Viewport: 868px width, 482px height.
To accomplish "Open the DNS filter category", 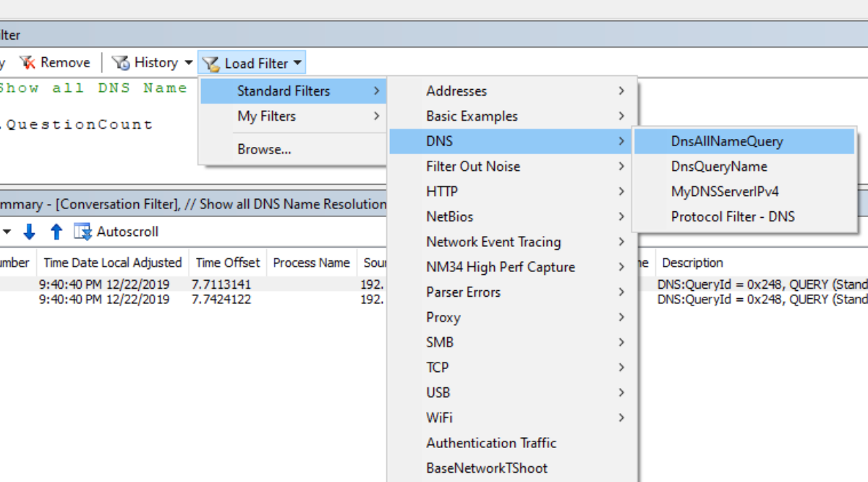I will 512,141.
